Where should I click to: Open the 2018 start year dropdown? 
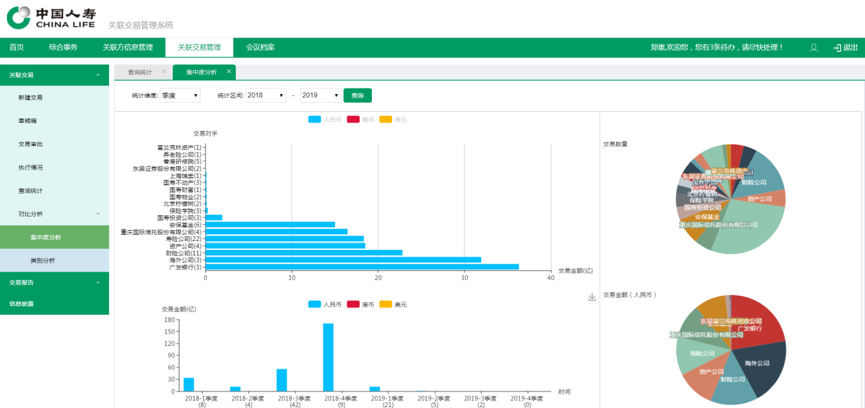266,95
